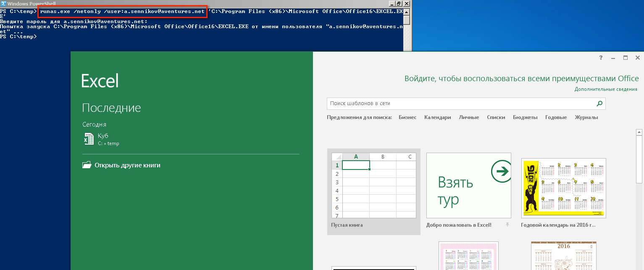This screenshot has height=270, width=644.
Task: Open the yellow 2016 monkey calendar template
Action: click(x=564, y=188)
